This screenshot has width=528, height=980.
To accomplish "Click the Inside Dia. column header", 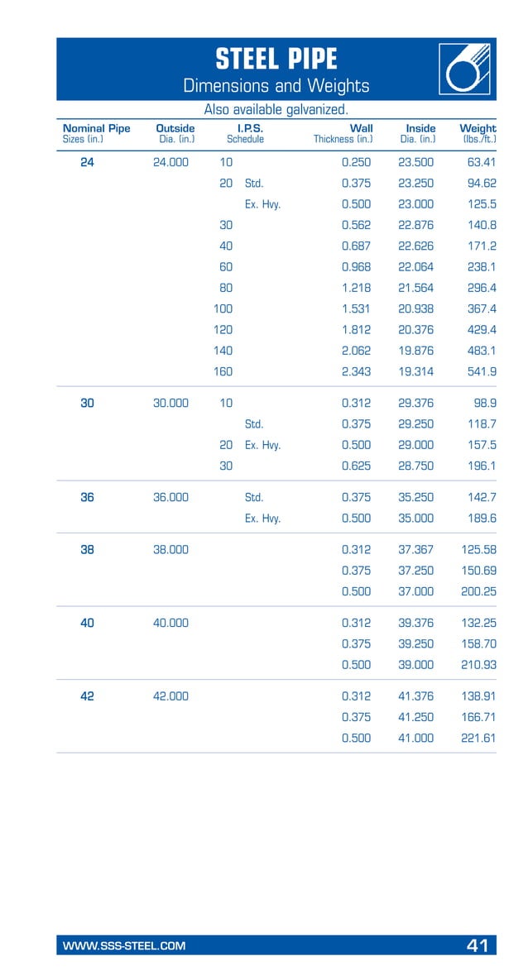I will tap(419, 133).
